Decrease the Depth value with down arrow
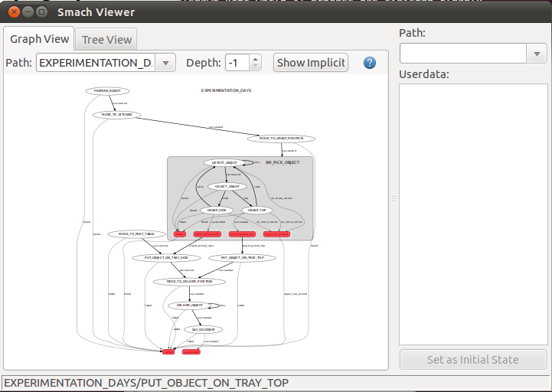This screenshot has height=392, width=552. tap(256, 67)
